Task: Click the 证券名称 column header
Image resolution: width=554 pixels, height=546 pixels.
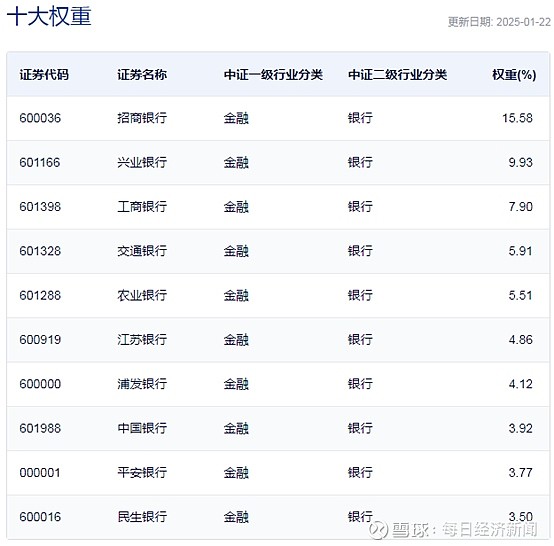Action: [x=142, y=75]
